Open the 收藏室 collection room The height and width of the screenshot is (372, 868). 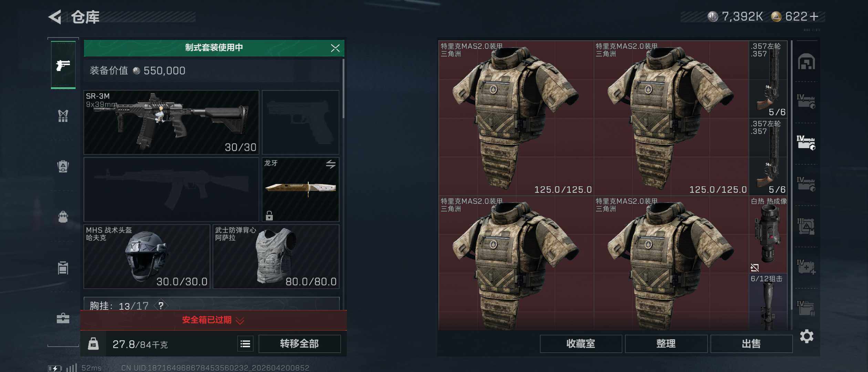(581, 344)
